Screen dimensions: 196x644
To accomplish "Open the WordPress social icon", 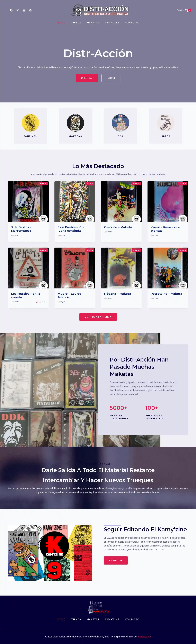I will coord(30,10).
